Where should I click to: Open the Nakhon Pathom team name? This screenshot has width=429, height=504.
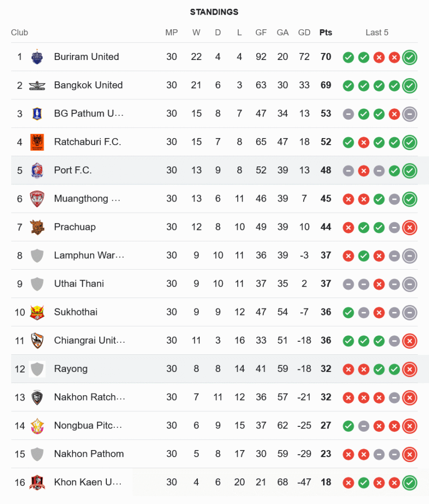(x=89, y=454)
